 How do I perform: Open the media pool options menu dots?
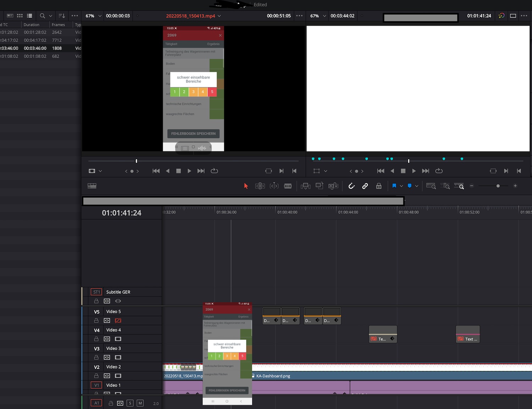pyautogui.click(x=74, y=16)
